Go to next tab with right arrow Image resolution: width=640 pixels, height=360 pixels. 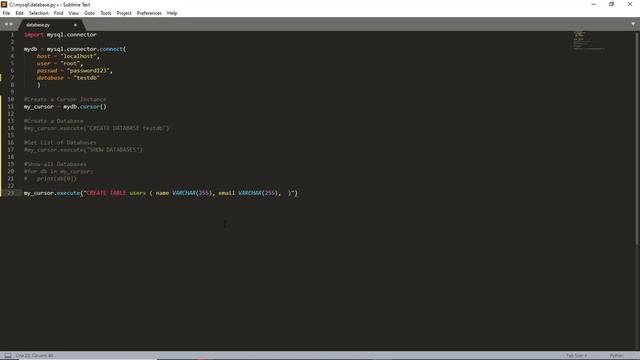pos(11,24)
